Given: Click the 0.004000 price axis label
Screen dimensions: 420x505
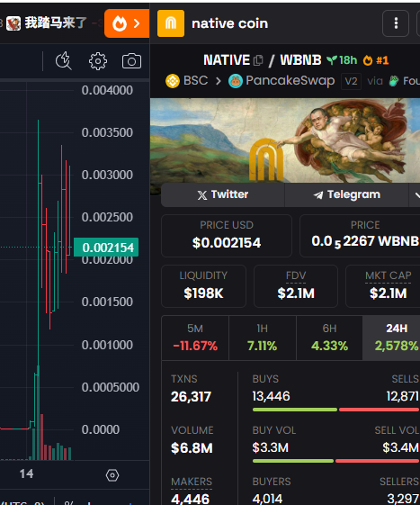Looking at the screenshot, I should 107,91.
